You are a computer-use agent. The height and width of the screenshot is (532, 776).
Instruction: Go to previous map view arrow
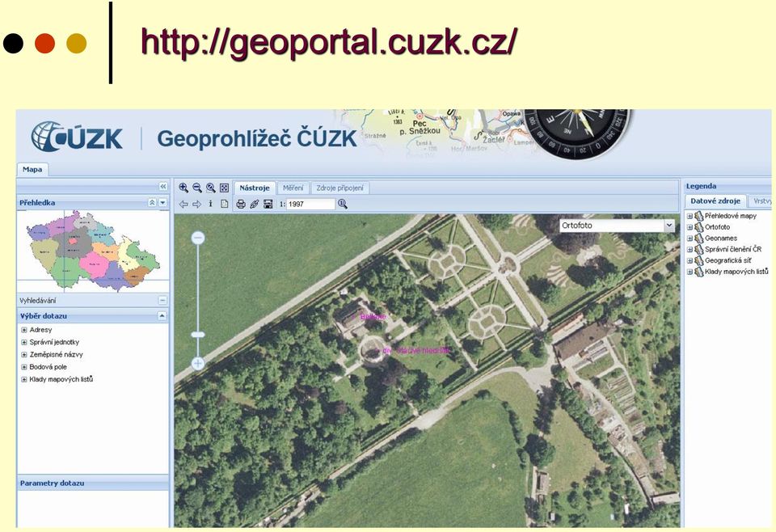point(183,204)
